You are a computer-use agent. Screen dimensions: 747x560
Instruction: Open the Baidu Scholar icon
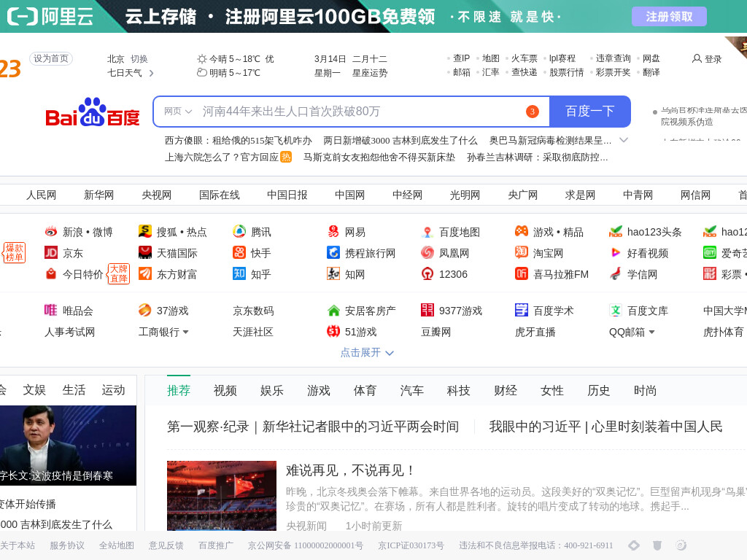point(521,310)
